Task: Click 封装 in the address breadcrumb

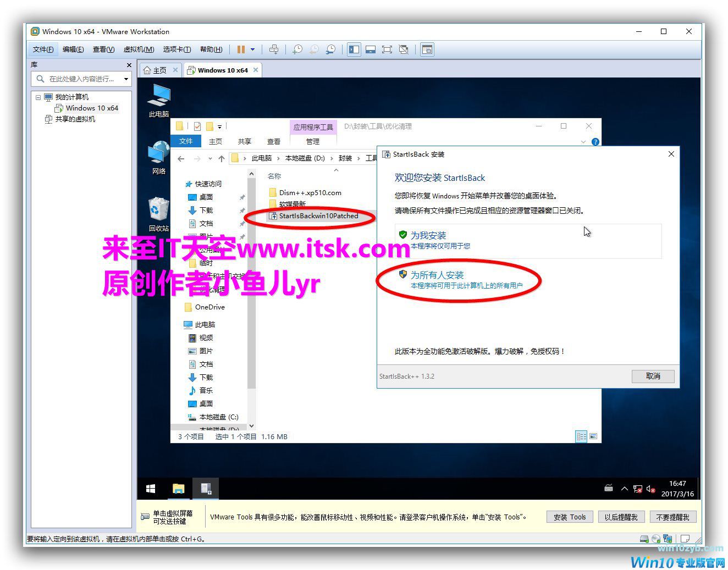Action: (345, 158)
